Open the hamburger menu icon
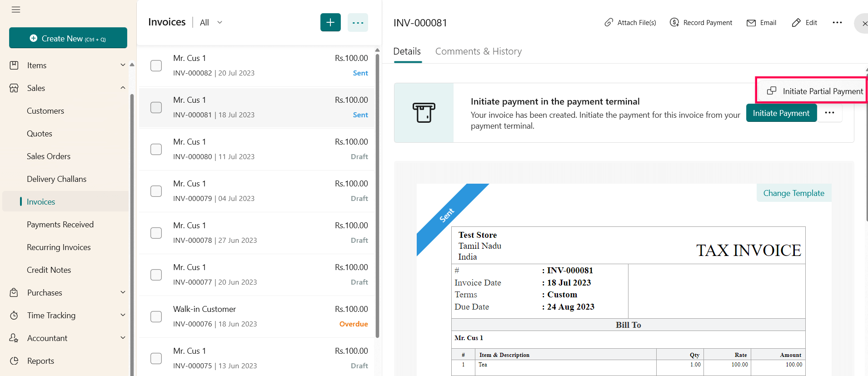This screenshot has height=376, width=868. [16, 10]
